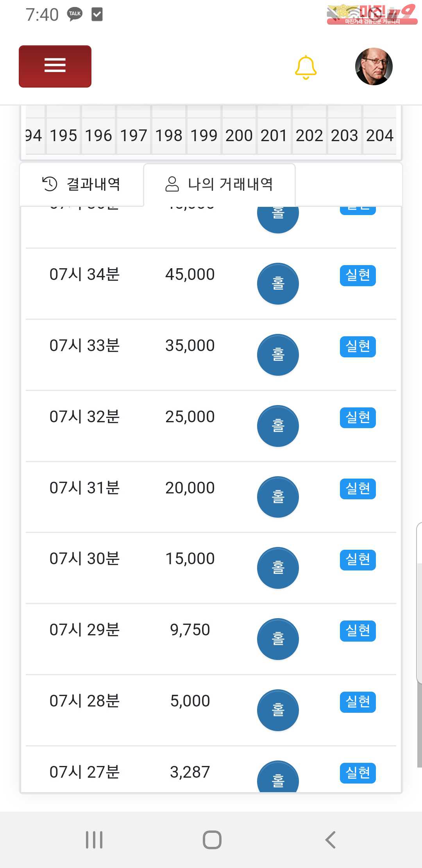Open the recent apps navigation button

coord(94,839)
